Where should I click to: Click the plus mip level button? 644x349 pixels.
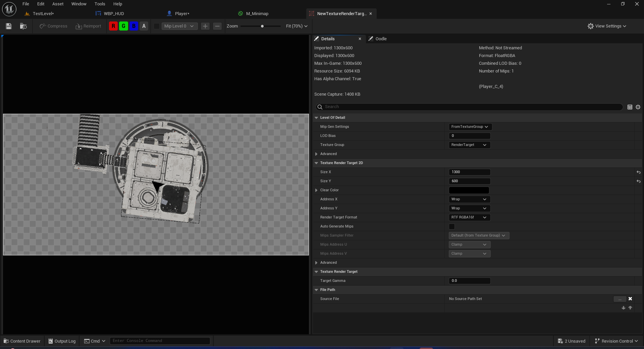tap(205, 26)
